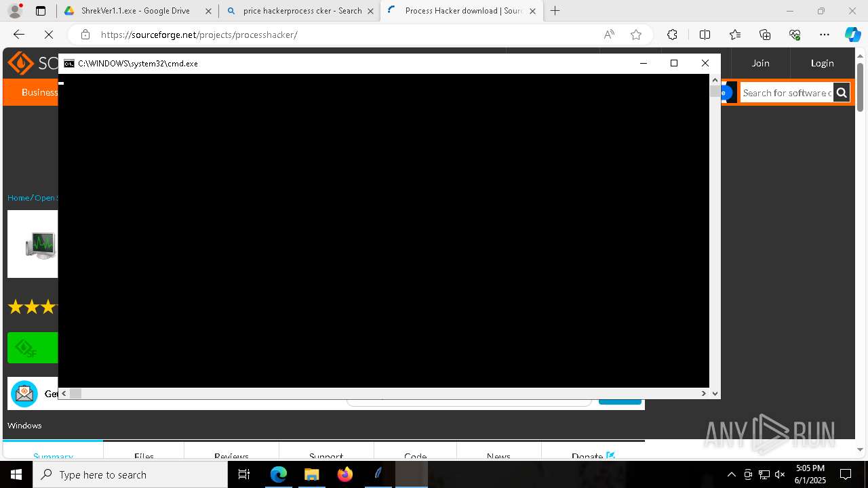Activate the Read aloud icon
The image size is (868, 488).
(609, 35)
